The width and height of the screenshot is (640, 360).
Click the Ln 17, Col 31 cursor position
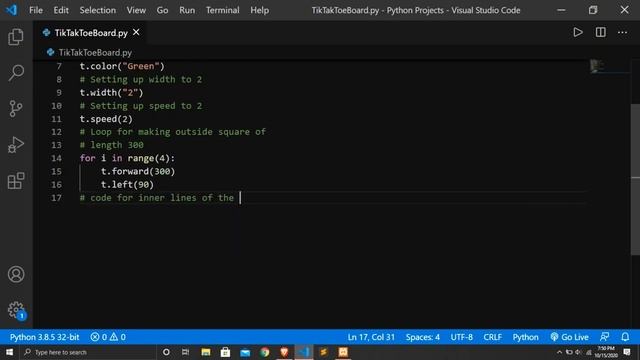pyautogui.click(x=371, y=337)
